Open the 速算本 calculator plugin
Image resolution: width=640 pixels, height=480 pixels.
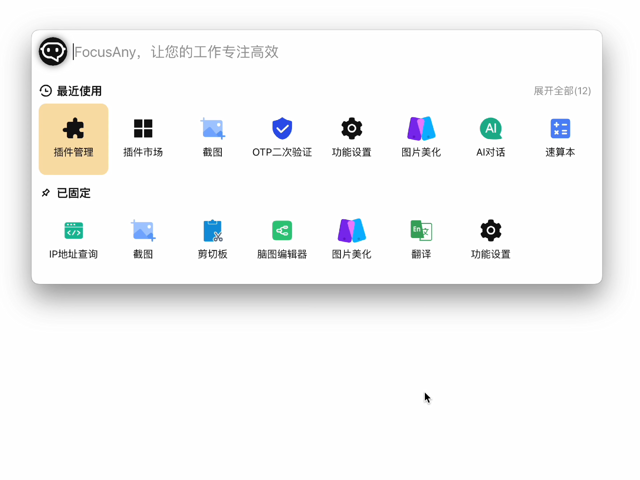(x=560, y=139)
